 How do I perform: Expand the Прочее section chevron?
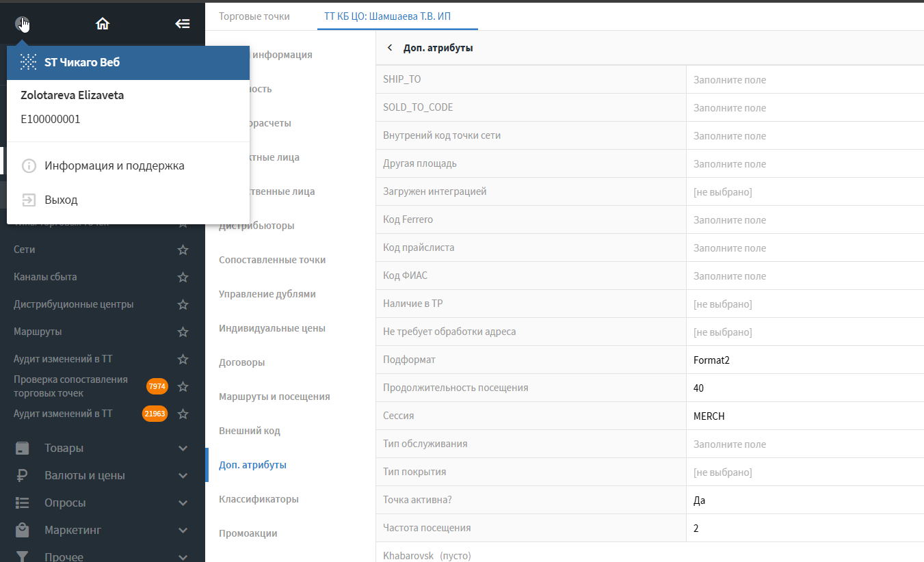[183, 557]
